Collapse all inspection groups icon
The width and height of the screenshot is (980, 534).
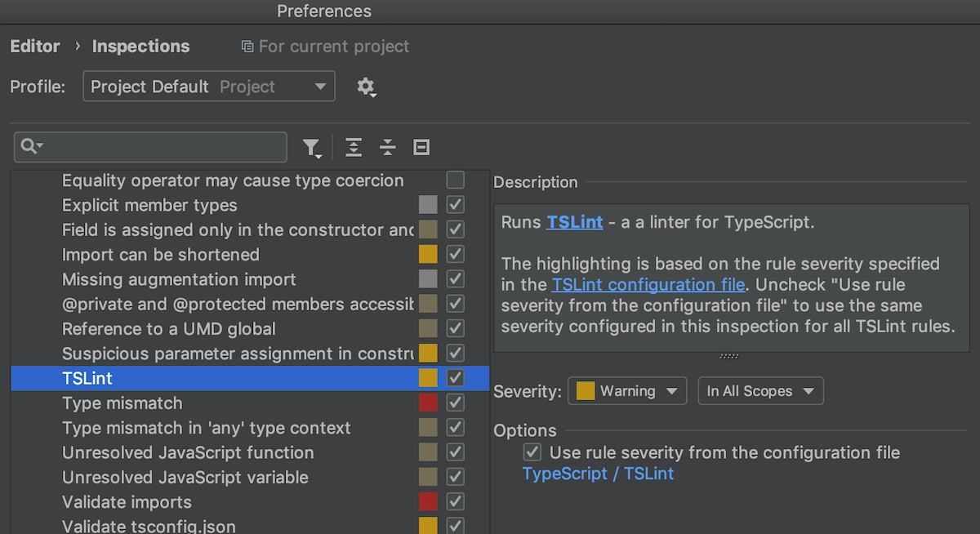[387, 147]
